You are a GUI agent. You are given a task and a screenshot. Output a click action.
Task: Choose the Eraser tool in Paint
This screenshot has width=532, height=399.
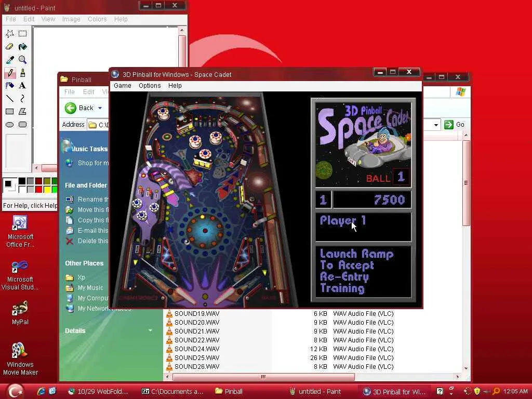(10, 46)
